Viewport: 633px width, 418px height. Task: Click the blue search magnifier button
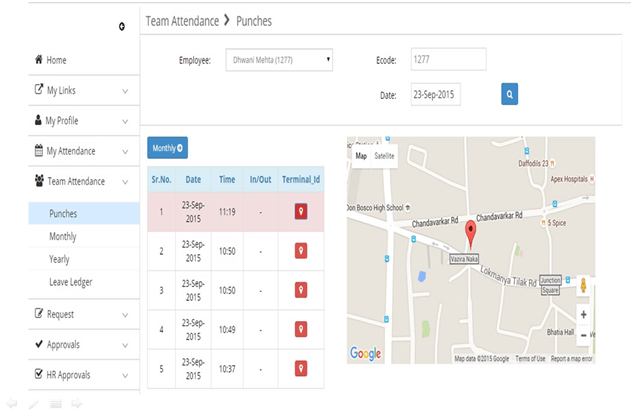coord(510,94)
